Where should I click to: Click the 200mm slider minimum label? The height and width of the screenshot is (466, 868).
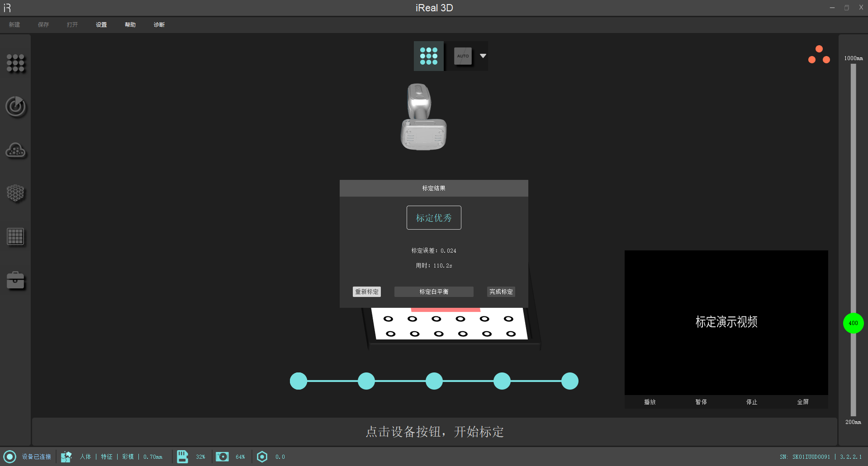pyautogui.click(x=854, y=422)
